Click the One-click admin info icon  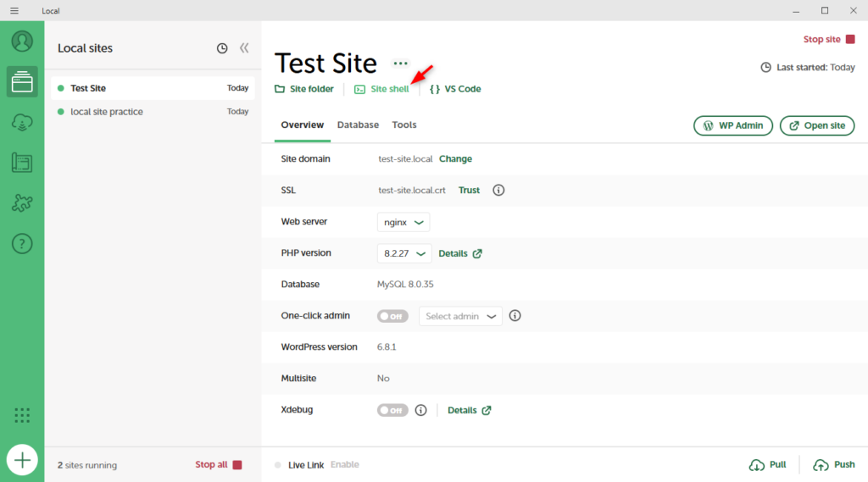[515, 315]
